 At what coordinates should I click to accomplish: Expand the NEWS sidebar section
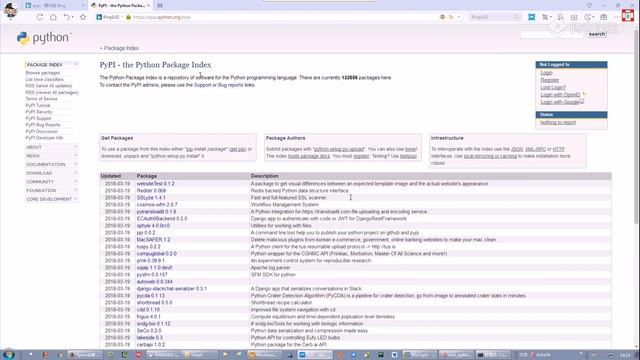pos(76,156)
